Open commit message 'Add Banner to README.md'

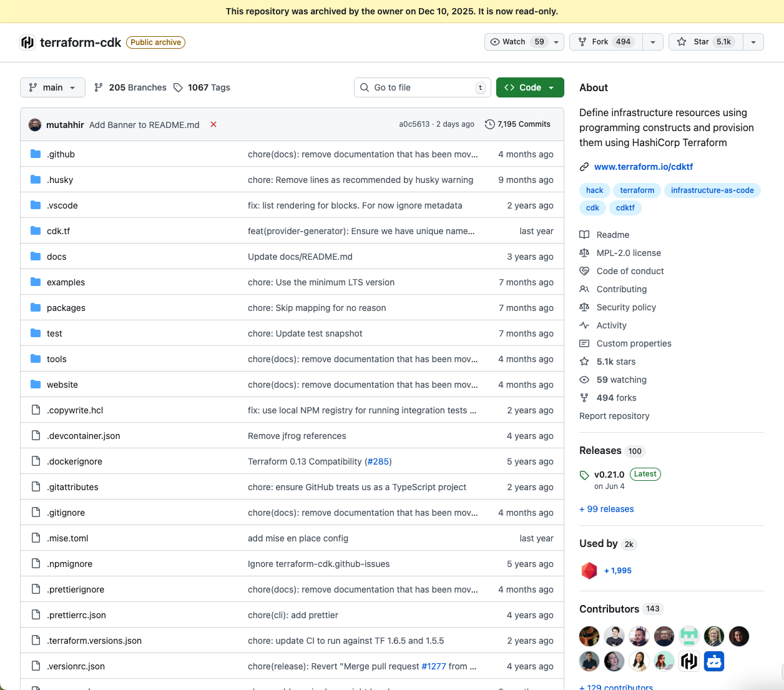tap(144, 125)
